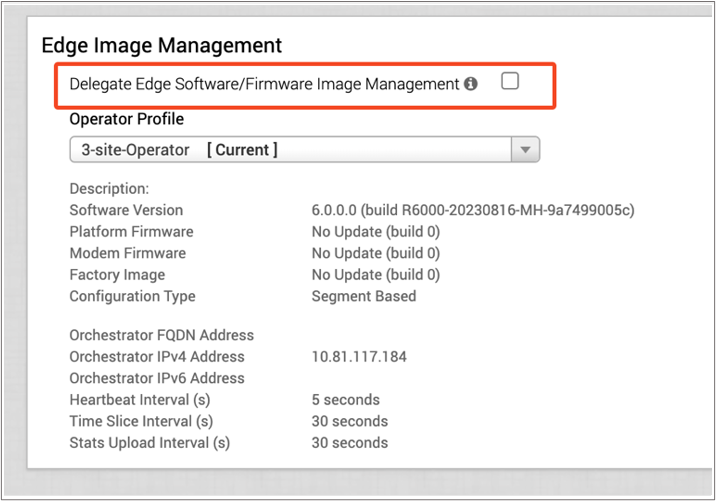Image resolution: width=716 pixels, height=501 pixels.
Task: Click the Orchestrator IPv6 Address label
Action: 157,378
